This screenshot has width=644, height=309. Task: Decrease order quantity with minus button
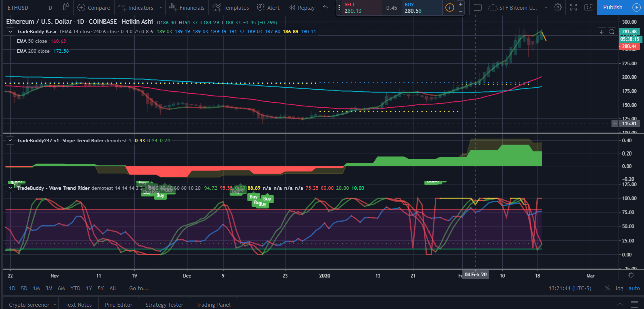(461, 11)
